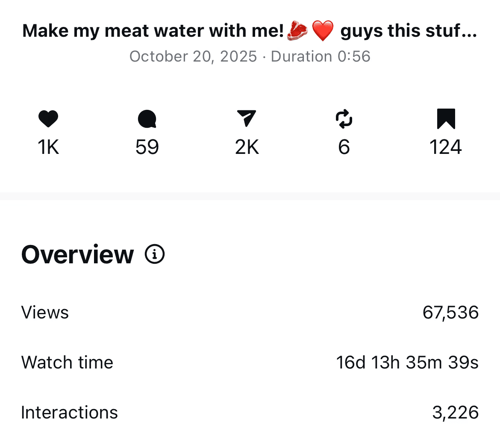The image size is (500, 448).
Task: Click the 1K likes count
Action: (48, 147)
